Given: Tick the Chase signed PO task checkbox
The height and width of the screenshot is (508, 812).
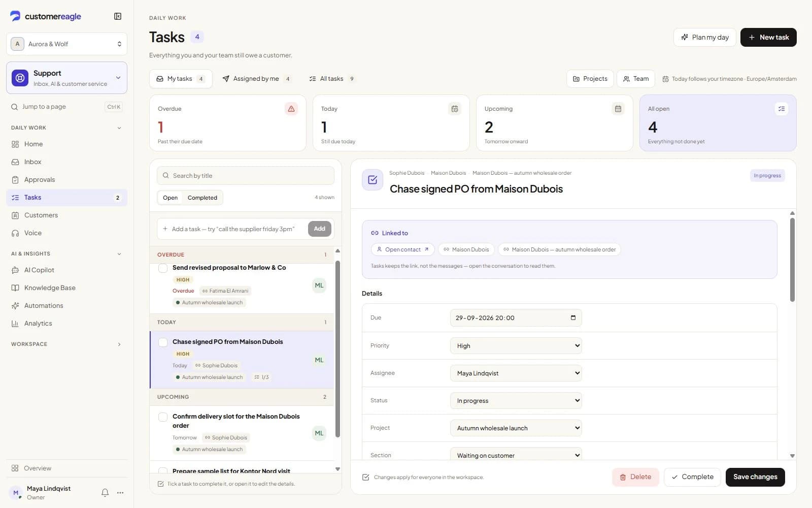Looking at the screenshot, I should click(x=163, y=342).
